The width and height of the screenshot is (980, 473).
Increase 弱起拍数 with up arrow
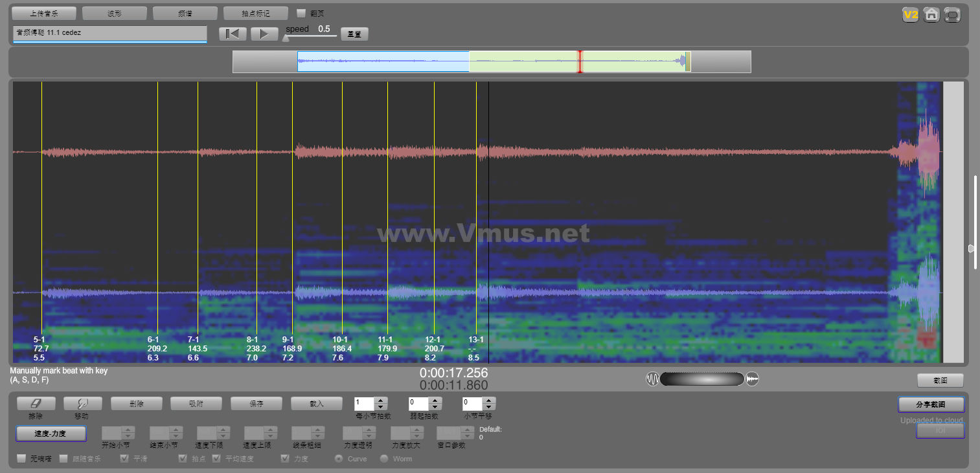tap(435, 401)
